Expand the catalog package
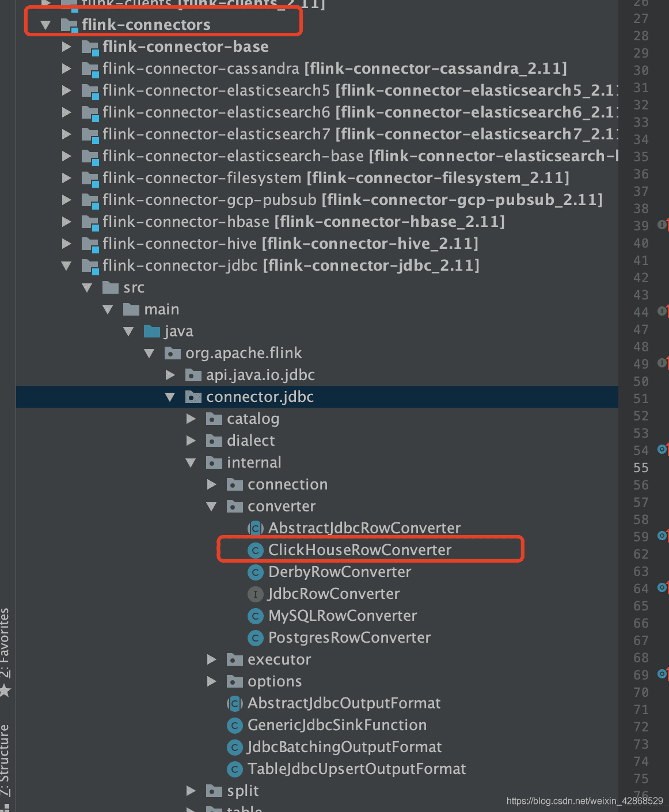The width and height of the screenshot is (669, 812). [191, 419]
